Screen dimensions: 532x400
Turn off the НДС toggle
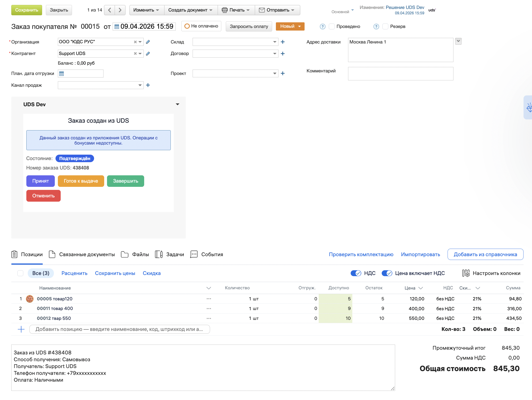[356, 273]
